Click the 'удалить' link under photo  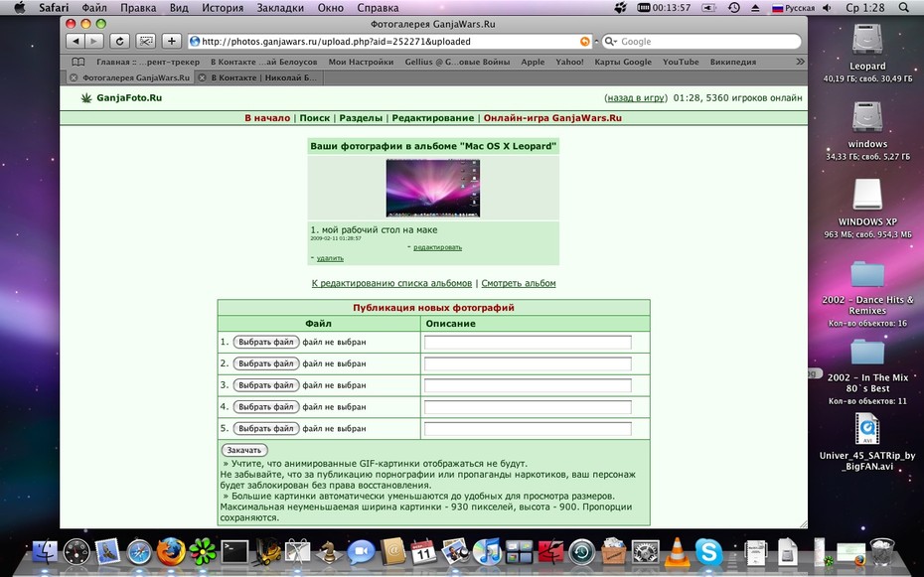(330, 258)
